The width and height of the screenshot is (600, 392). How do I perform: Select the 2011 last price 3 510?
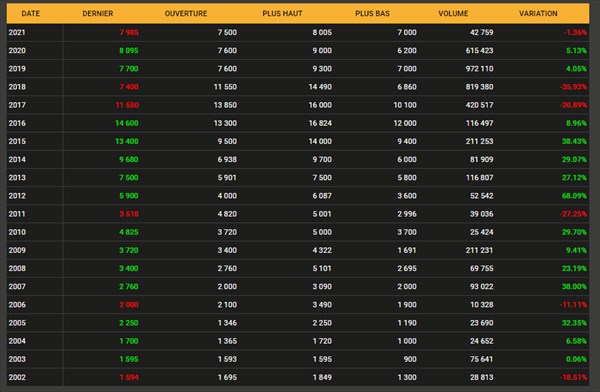tap(129, 214)
